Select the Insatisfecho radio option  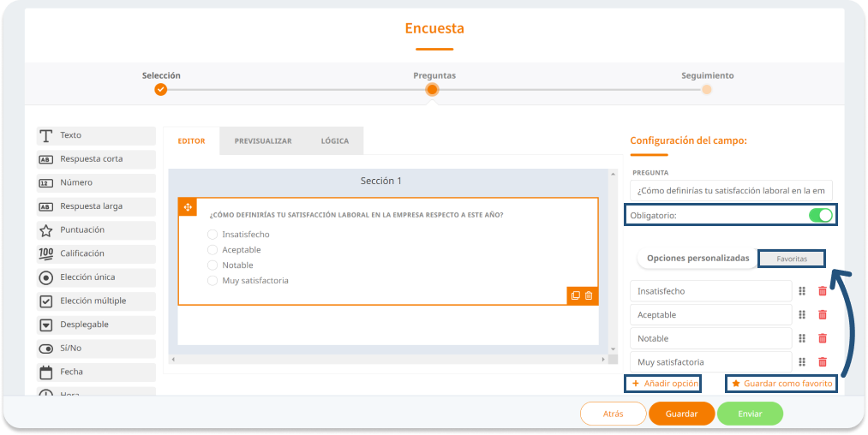tap(213, 235)
